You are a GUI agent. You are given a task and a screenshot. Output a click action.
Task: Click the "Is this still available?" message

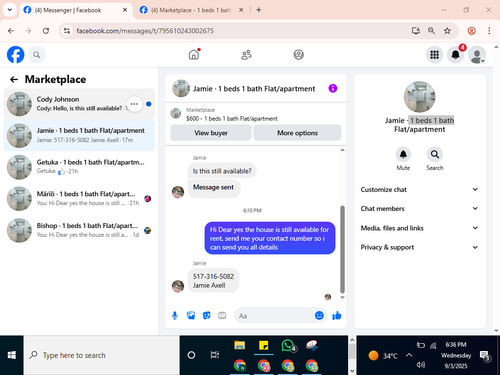click(222, 171)
